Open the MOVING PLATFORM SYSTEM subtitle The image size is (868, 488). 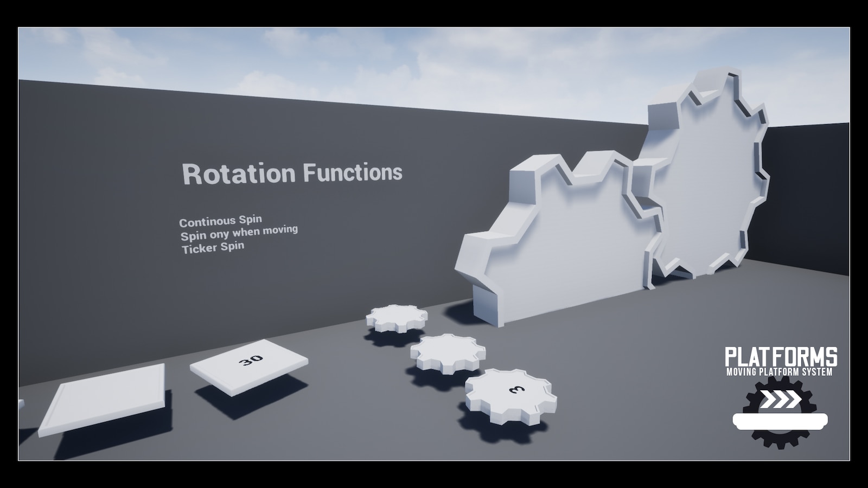coord(780,372)
